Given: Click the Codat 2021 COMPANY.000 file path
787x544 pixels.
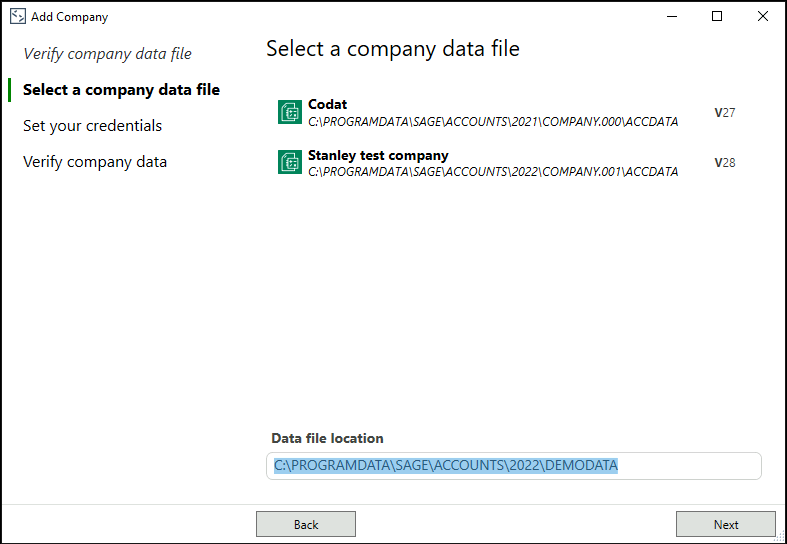Looking at the screenshot, I should click(x=493, y=122).
